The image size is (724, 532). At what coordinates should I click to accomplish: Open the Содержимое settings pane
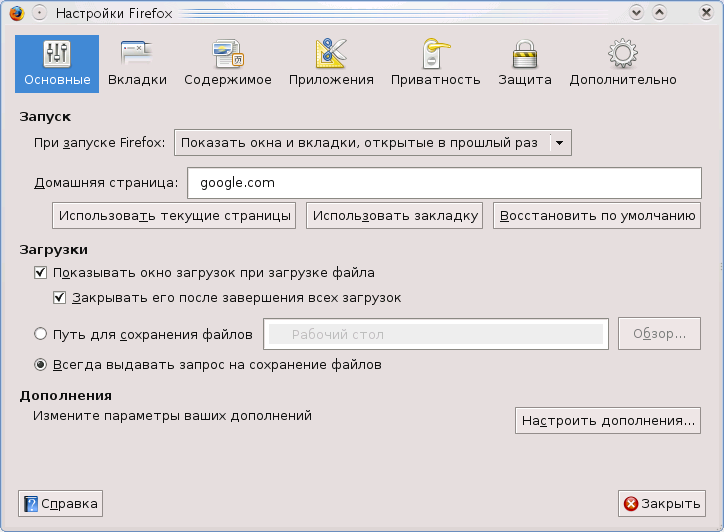pos(228,64)
